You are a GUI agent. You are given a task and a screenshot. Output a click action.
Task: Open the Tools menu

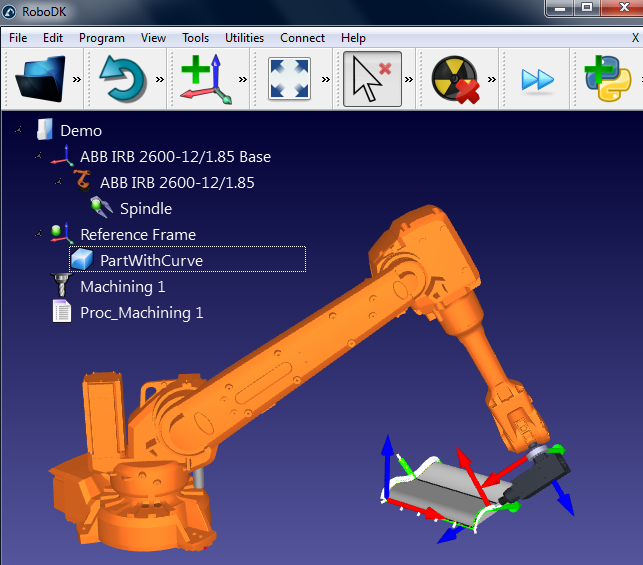point(196,38)
